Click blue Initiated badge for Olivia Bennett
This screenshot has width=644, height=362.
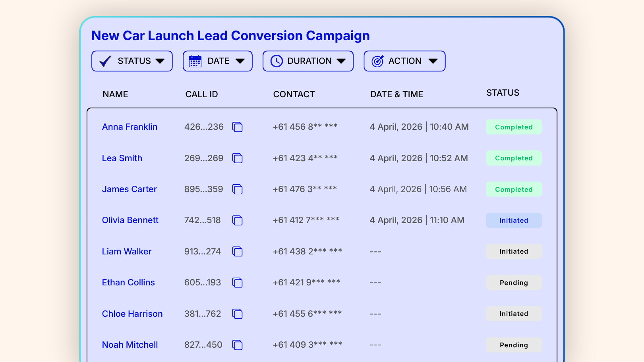(513, 220)
